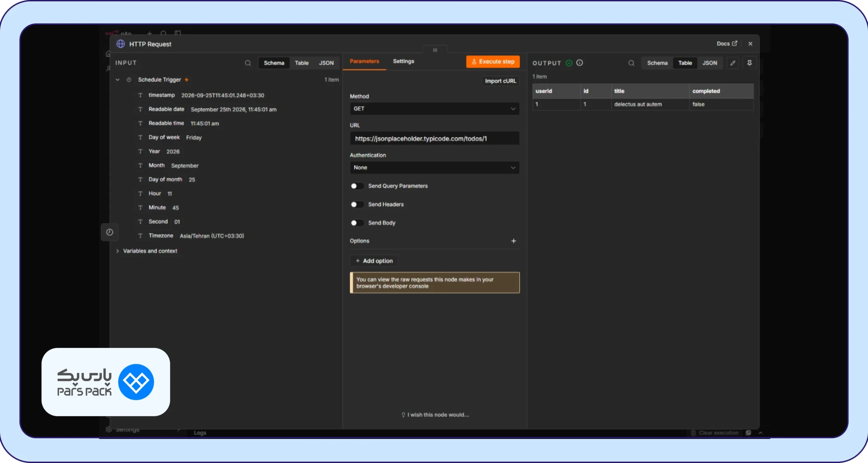
Task: Click the HTTP Request globe icon
Action: (121, 44)
